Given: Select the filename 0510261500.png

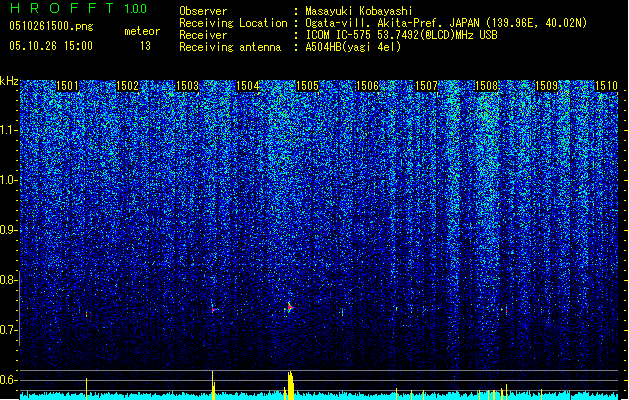Looking at the screenshot, I should (51, 26).
